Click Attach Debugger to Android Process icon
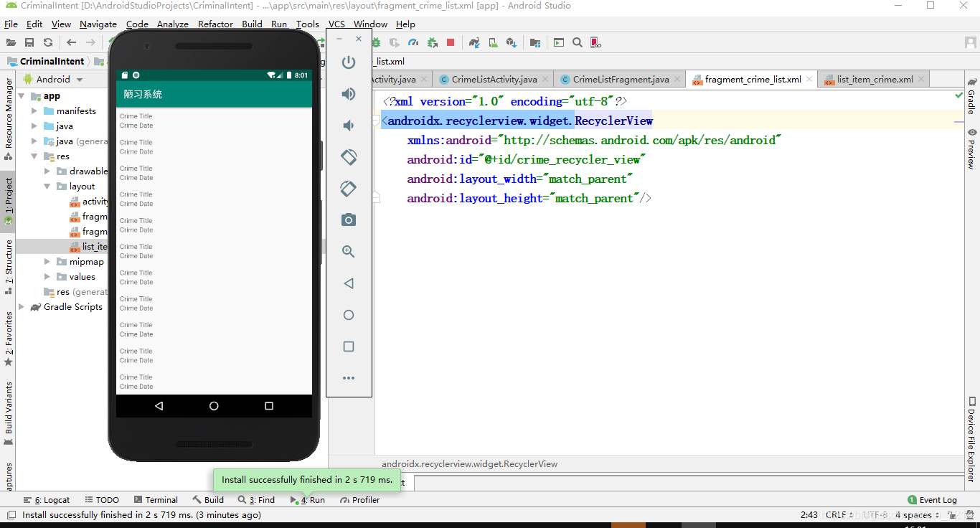The height and width of the screenshot is (528, 980). coord(432,42)
